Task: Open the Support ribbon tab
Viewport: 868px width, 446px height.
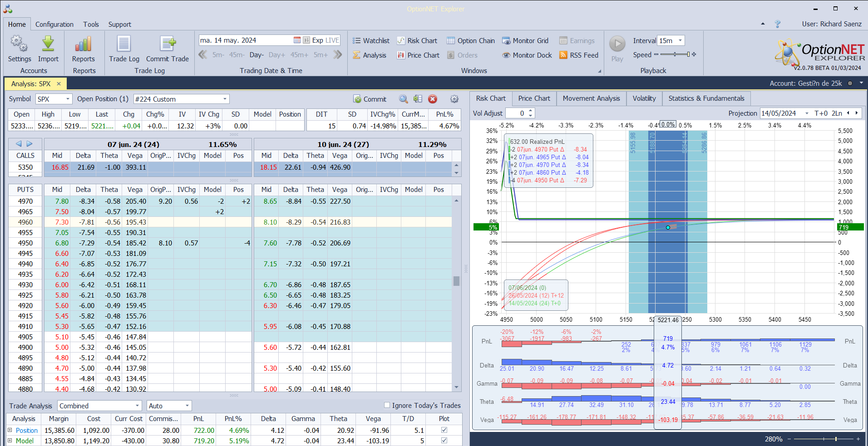Action: tap(119, 24)
